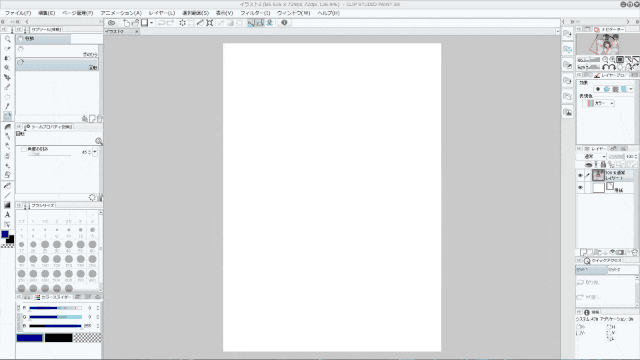This screenshot has width=640, height=360.
Task: Open the angle step value dropdown
Action: point(95,152)
